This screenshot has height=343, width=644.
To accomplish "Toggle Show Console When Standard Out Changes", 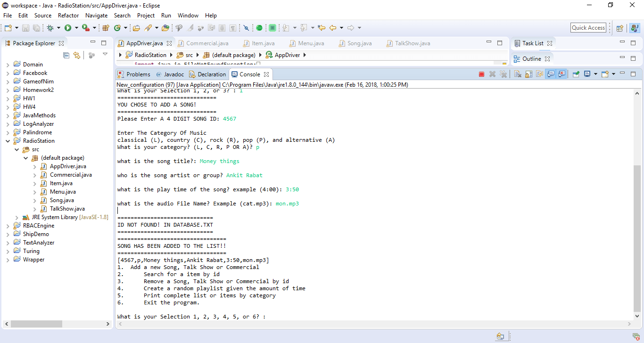I will 551,74.
